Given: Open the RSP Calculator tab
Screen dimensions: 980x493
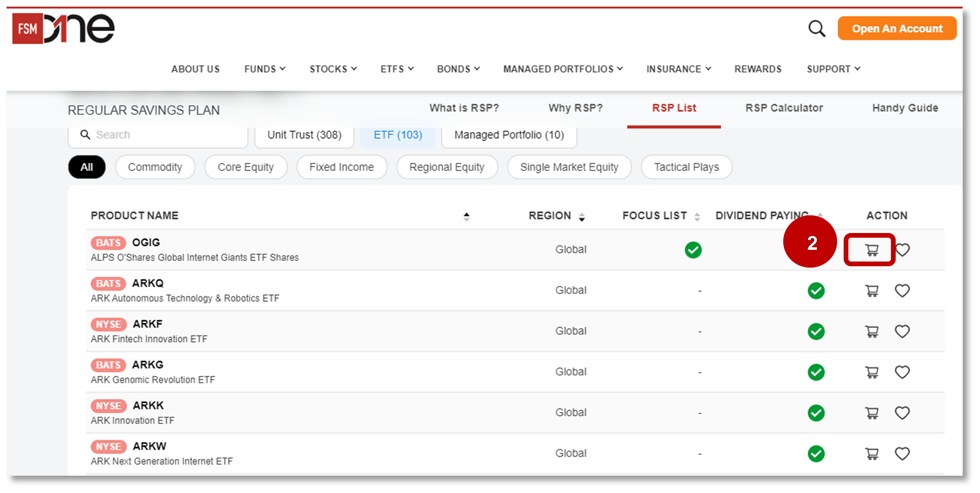Looking at the screenshot, I should click(784, 108).
